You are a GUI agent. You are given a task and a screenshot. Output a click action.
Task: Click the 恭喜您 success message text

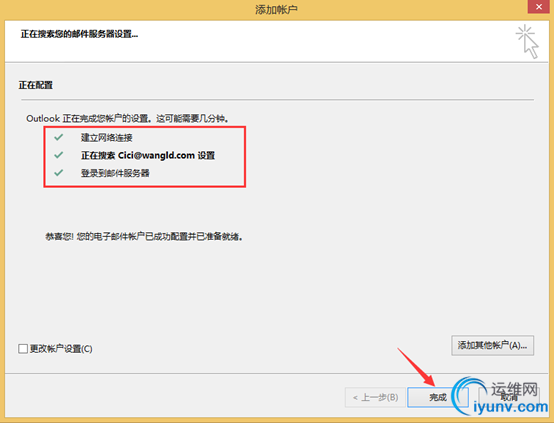click(144, 236)
